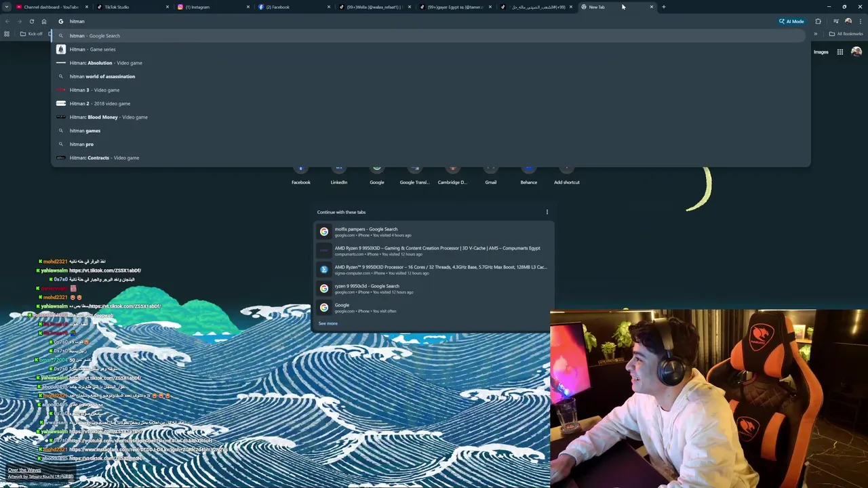Screen dimensions: 868x488
Task: Open the Kick-off bookmarks folder
Action: [31, 34]
